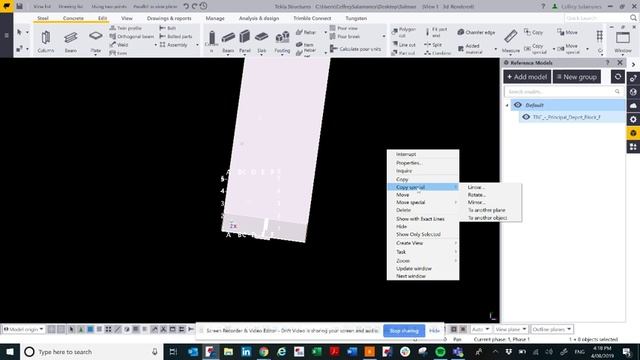Open the Added material tool
640x360 pixels.
469,49
